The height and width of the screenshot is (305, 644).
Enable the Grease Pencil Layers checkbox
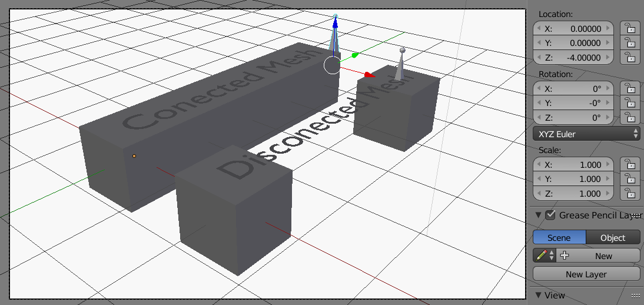pos(550,215)
